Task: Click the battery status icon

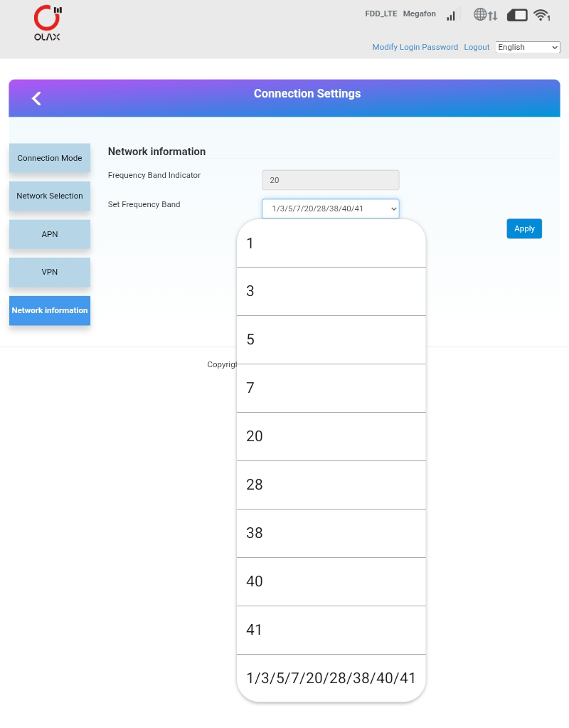Action: [x=517, y=15]
